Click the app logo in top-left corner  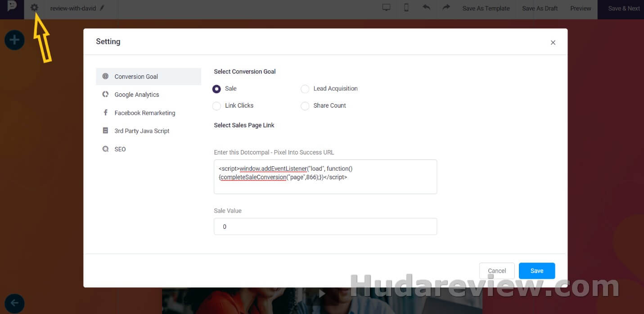(12, 7)
